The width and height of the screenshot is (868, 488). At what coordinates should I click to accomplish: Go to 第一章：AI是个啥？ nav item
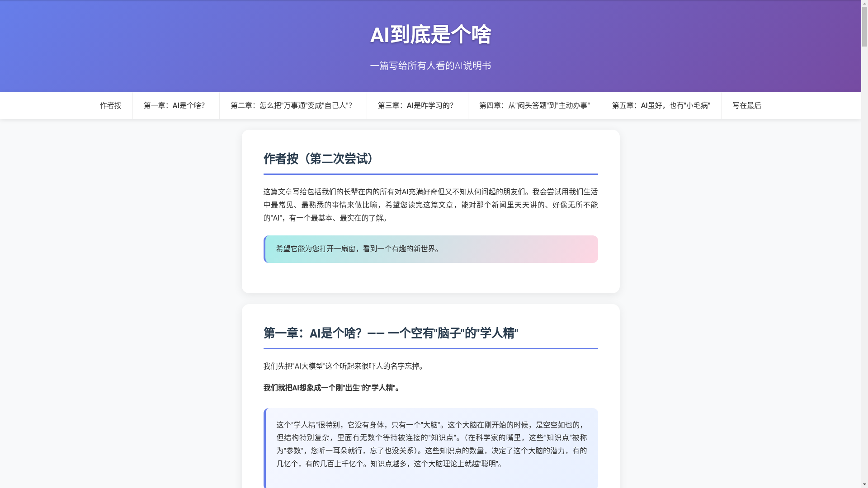(176, 106)
